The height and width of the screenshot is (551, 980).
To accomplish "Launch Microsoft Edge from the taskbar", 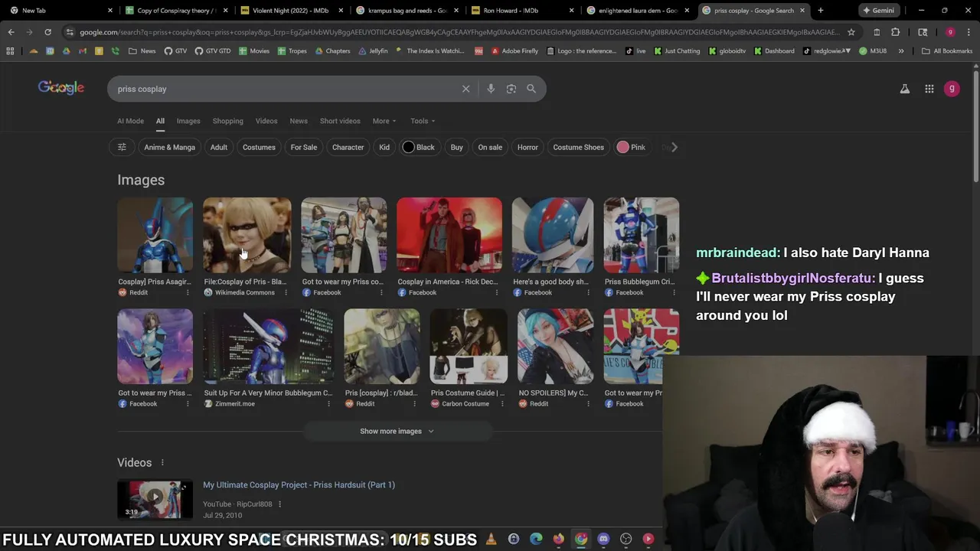I will [x=536, y=539].
